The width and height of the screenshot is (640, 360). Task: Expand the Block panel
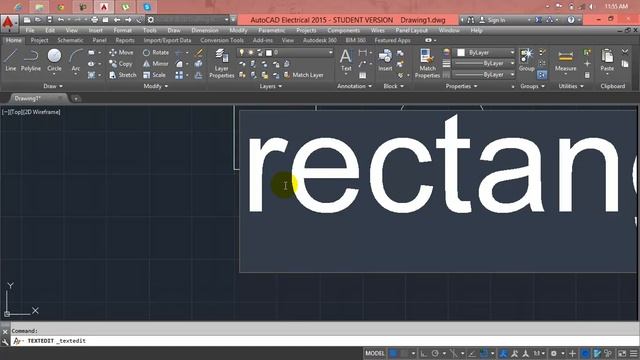393,86
